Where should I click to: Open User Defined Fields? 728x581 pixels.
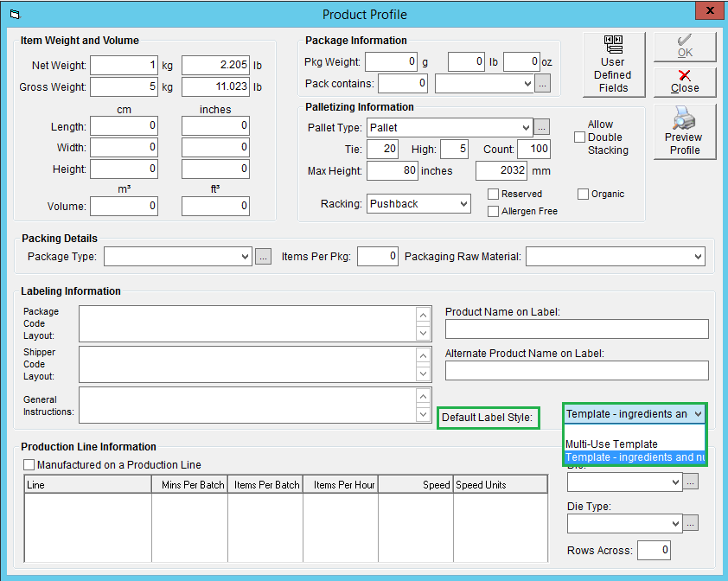point(614,65)
